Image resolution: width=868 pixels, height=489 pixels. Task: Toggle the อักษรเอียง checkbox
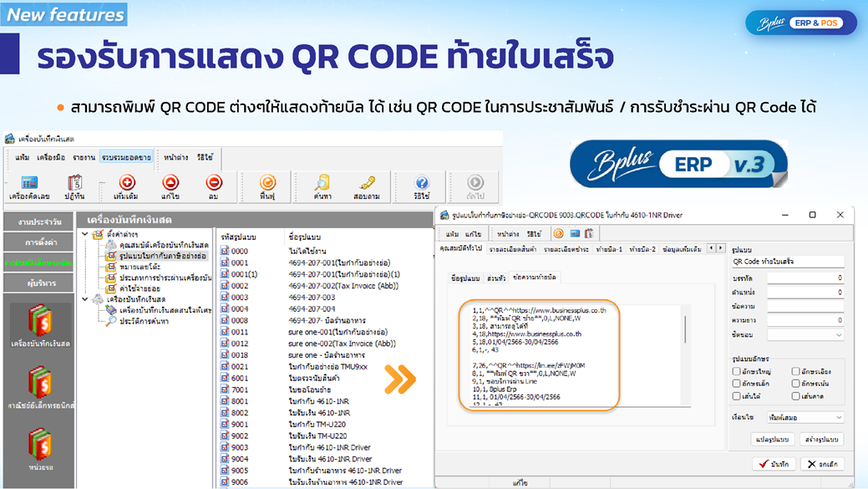click(x=796, y=371)
